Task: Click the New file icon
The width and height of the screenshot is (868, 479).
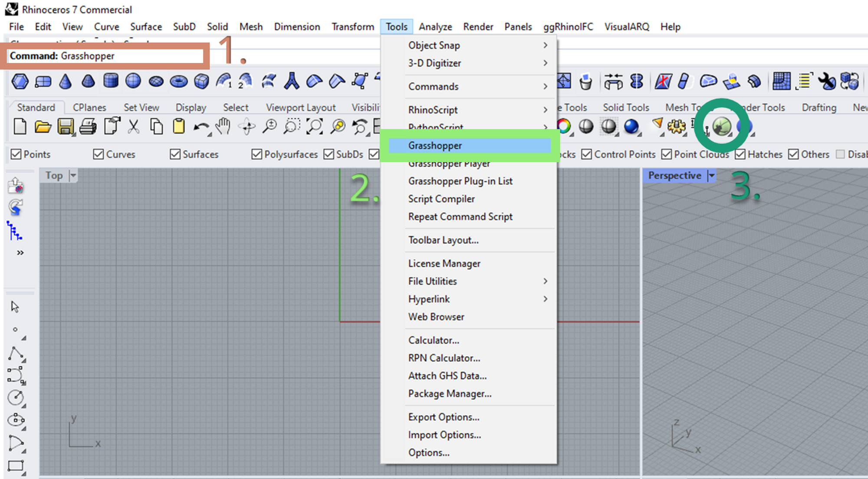Action: point(20,127)
